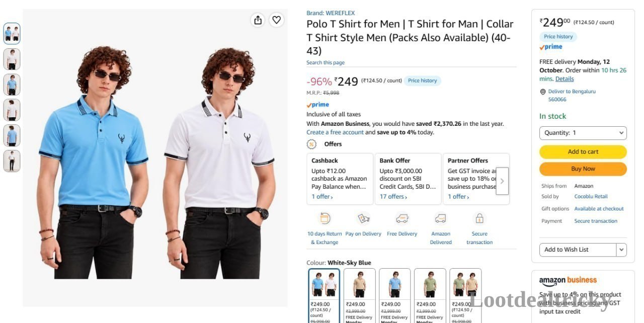Viewport: 644px width, 323px height.
Task: Add the product to cart
Action: 583,152
